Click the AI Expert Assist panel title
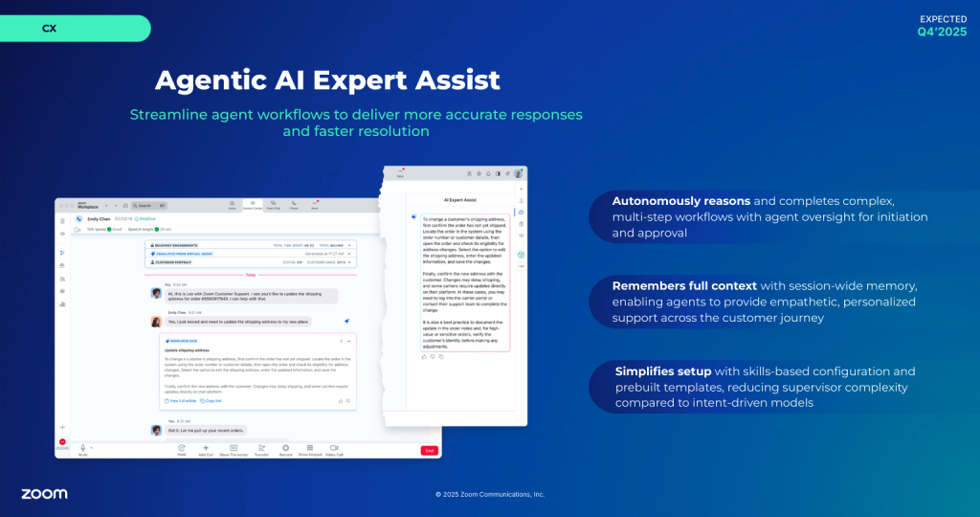980x517 pixels. coord(460,200)
